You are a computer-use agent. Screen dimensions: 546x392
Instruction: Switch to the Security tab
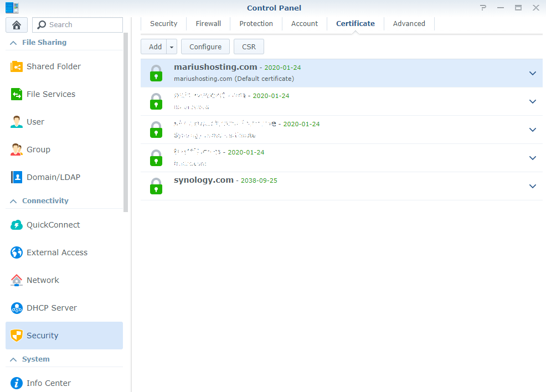click(163, 24)
